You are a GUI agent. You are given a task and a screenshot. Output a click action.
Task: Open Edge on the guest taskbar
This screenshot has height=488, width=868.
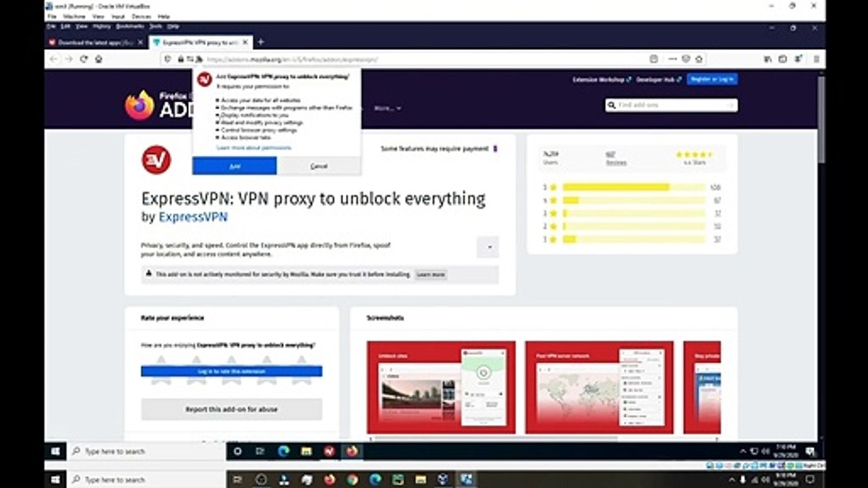click(x=283, y=451)
